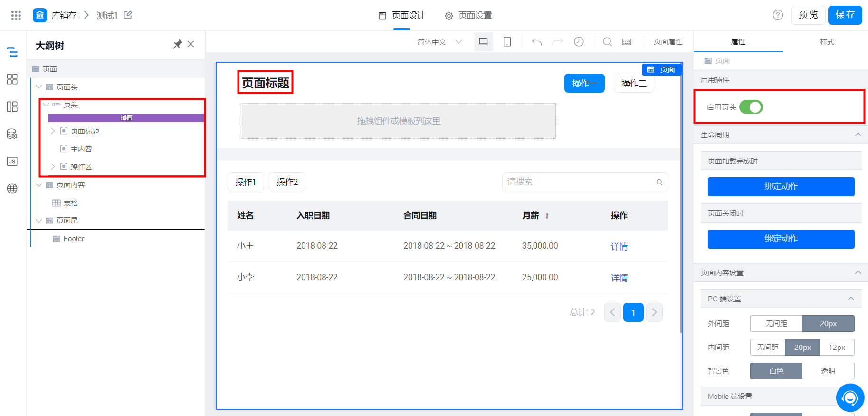
Task: Select the 主内容 node in outline tree
Action: [81, 149]
